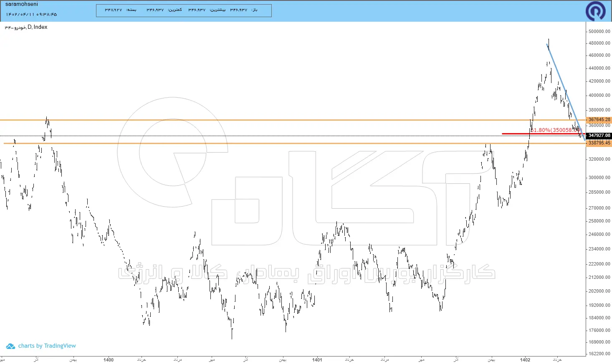Click the 1400 year label on time axis

[109, 360]
